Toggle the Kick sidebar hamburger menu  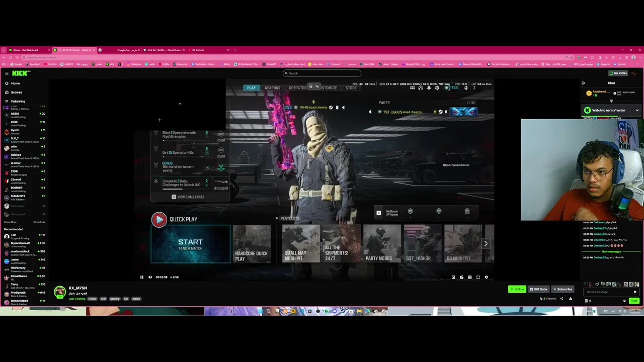7,73
